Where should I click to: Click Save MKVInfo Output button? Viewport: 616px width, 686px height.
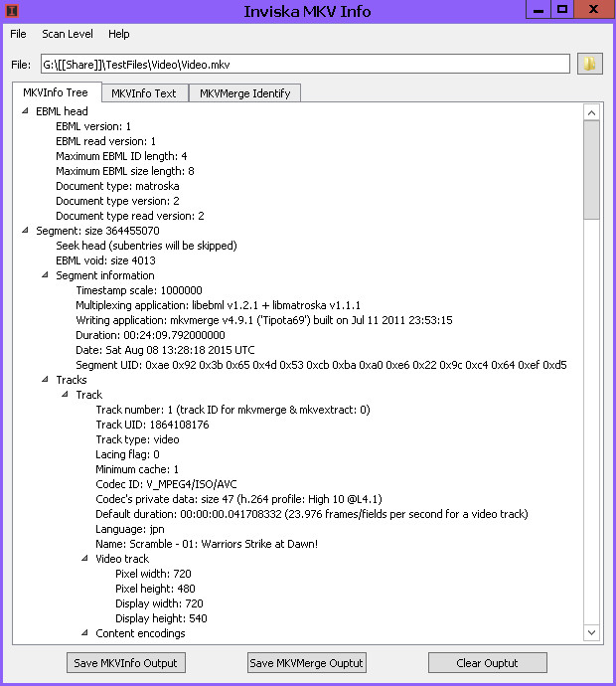126,663
